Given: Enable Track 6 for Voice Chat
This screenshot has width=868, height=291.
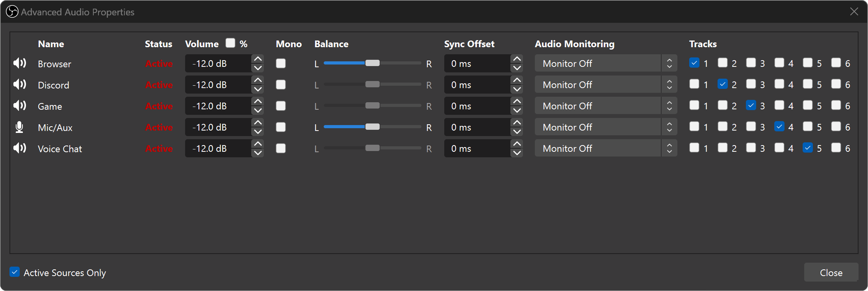Looking at the screenshot, I should [836, 148].
